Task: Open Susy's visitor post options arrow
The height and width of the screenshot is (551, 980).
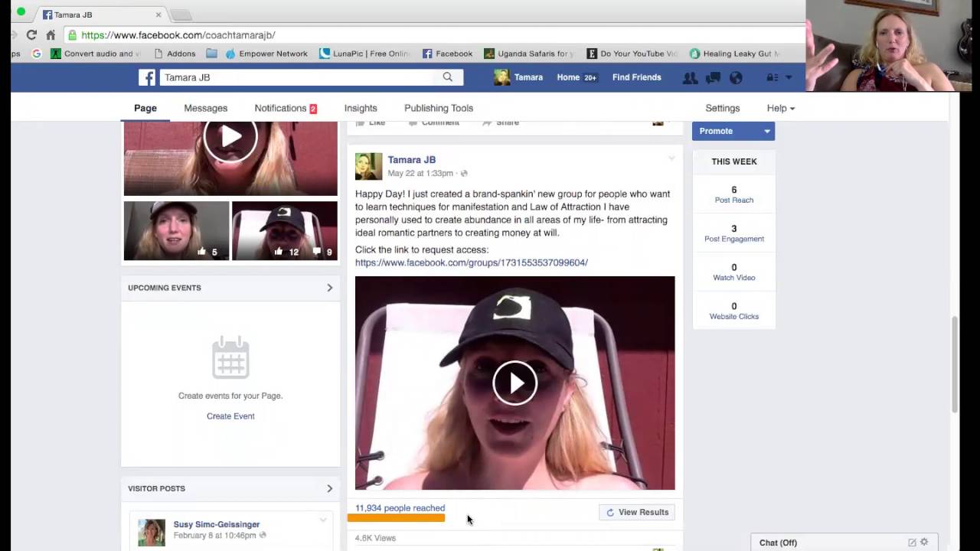Action: (x=323, y=520)
